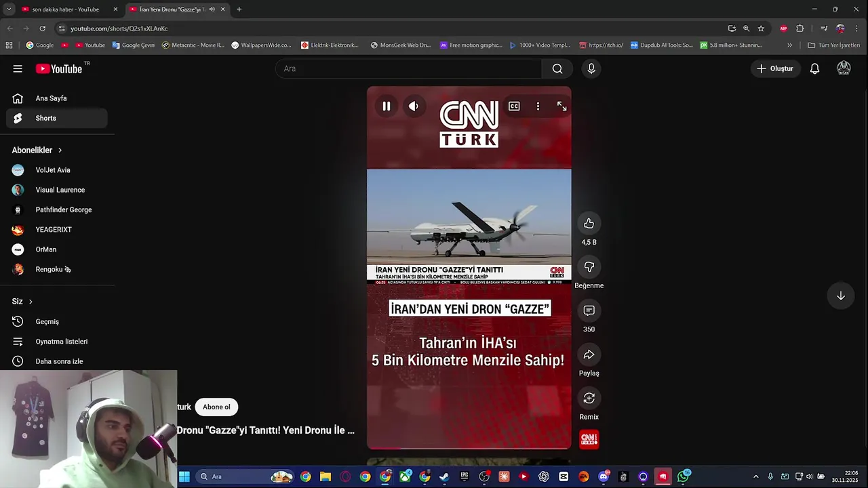The width and height of the screenshot is (868, 488).
Task: Open Tüm Yer İşaretleri bookmarks folder
Action: tap(833, 45)
